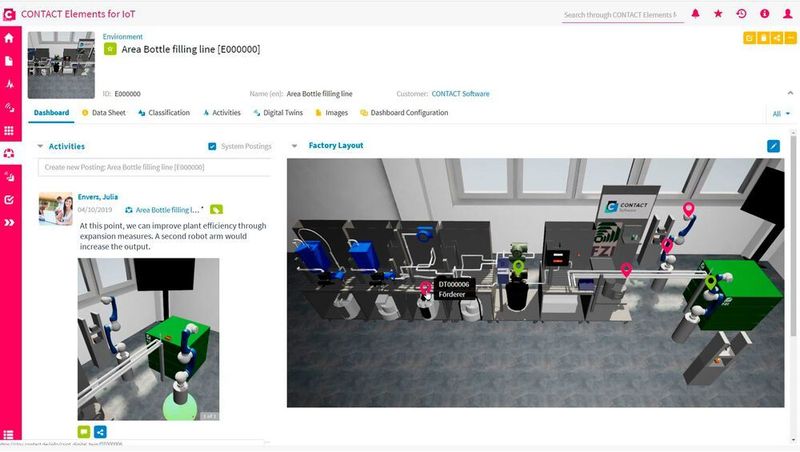Click the first yellow edit action button
The image size is (800, 452).
tap(749, 38)
